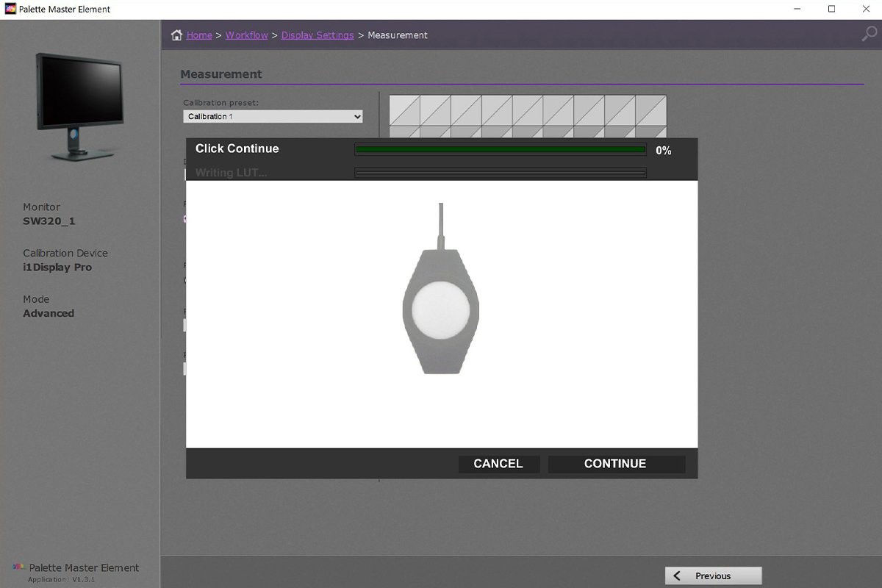
Task: Click the colorimeter device illustration
Action: [441, 290]
